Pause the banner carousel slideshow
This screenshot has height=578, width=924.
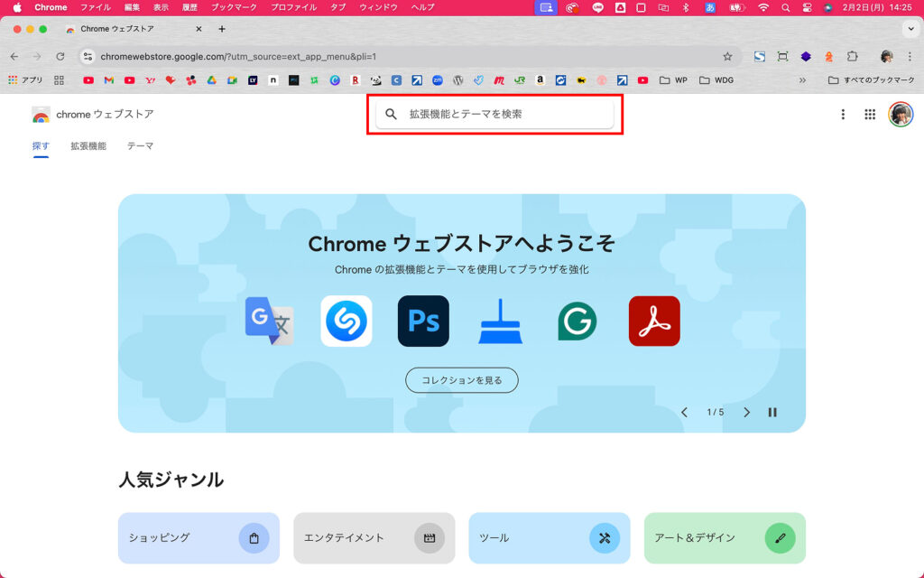(772, 412)
